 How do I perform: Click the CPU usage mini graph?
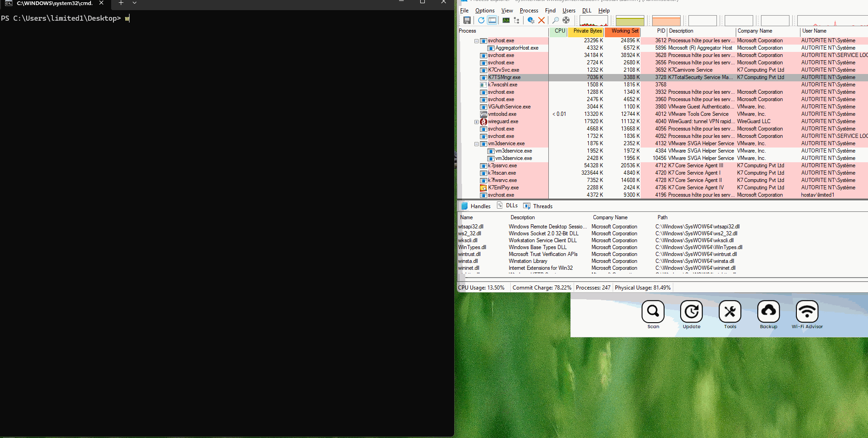click(593, 21)
